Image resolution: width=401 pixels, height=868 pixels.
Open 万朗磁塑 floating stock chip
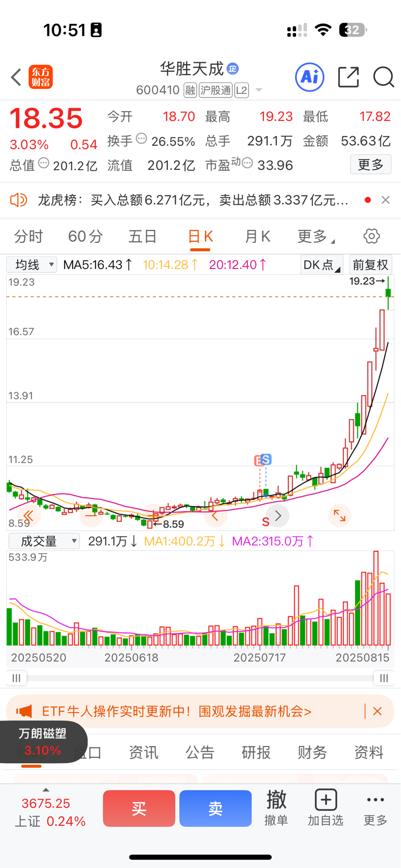click(43, 742)
